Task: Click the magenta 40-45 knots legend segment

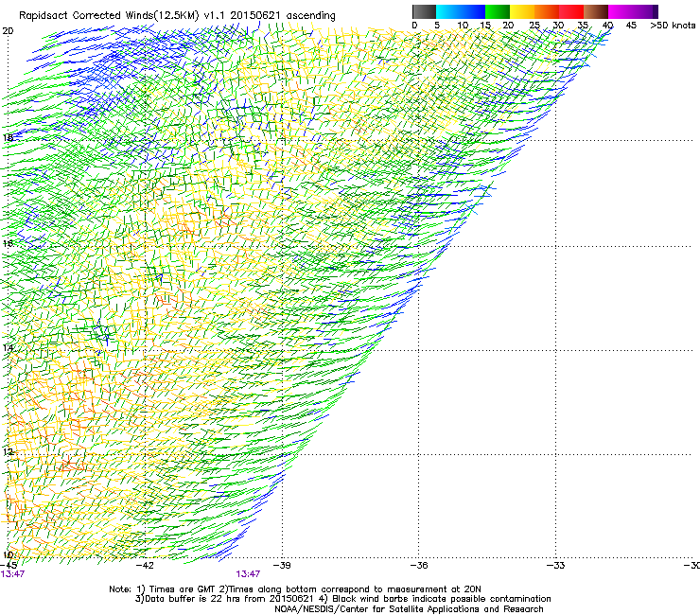Action: [621, 11]
